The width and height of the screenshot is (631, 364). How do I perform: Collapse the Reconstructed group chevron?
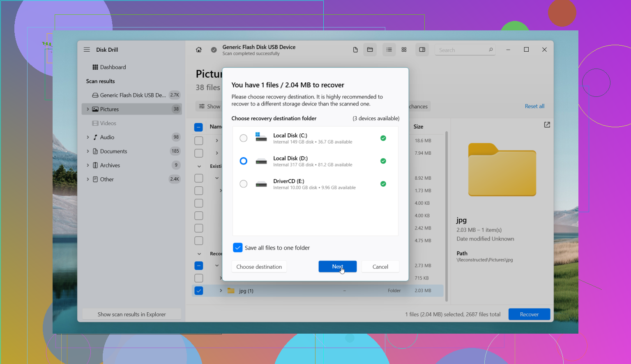point(199,254)
